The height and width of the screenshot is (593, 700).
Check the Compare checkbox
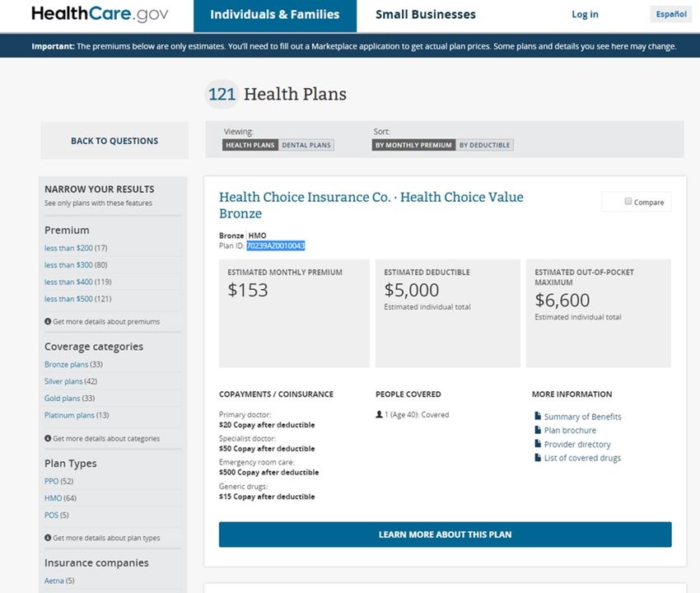click(x=628, y=202)
